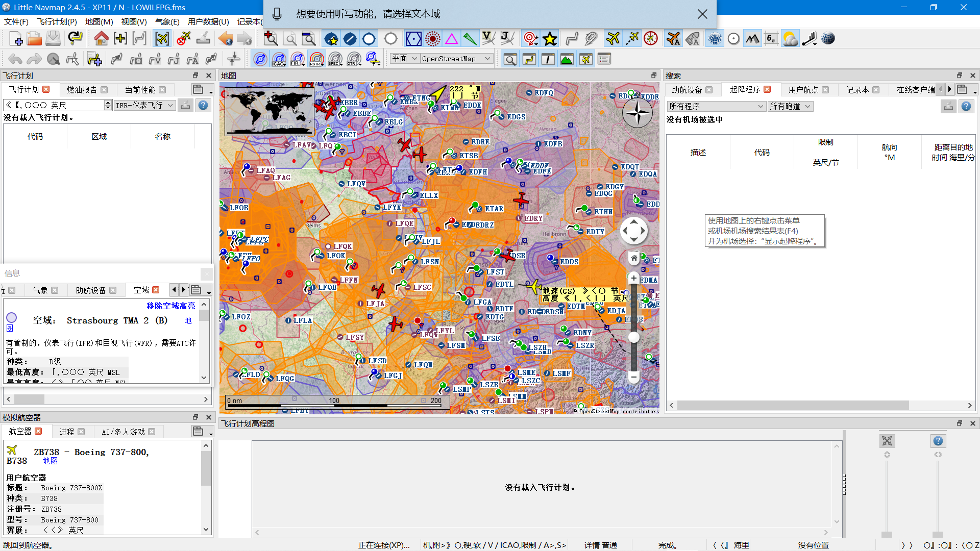Go back in map position history
The width and height of the screenshot is (980, 551).
pos(225,39)
